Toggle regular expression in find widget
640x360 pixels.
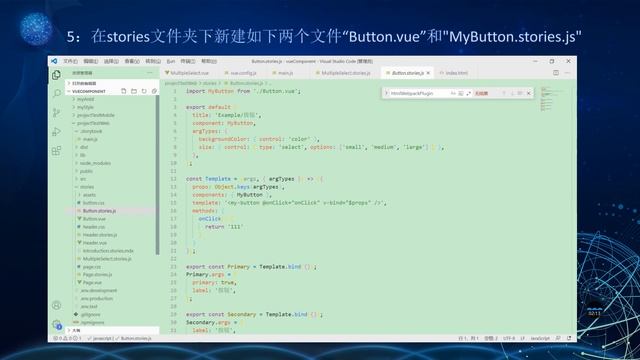469,93
